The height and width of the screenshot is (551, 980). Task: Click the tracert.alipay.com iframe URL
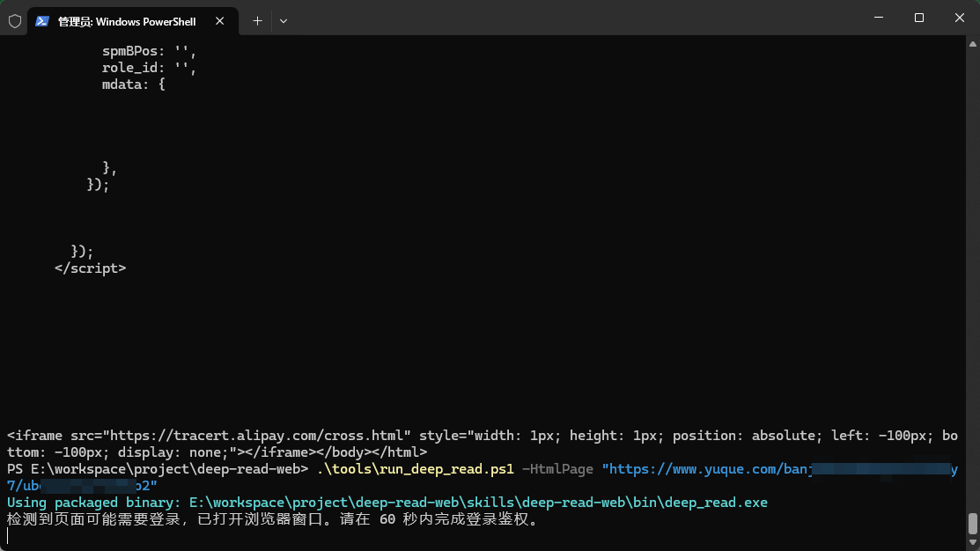256,436
